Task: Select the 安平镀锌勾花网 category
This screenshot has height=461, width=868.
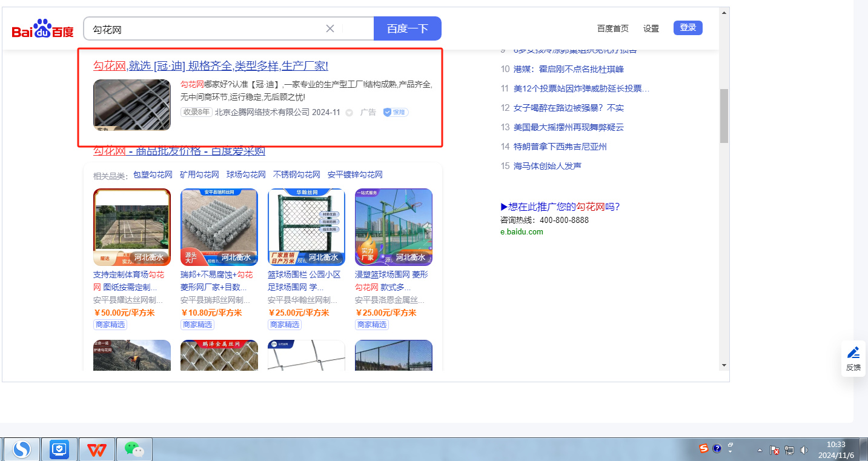Action: (355, 174)
